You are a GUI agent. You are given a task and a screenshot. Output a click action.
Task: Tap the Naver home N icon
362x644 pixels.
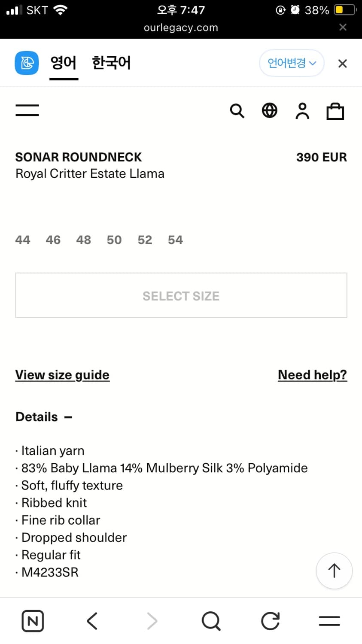tap(33, 621)
